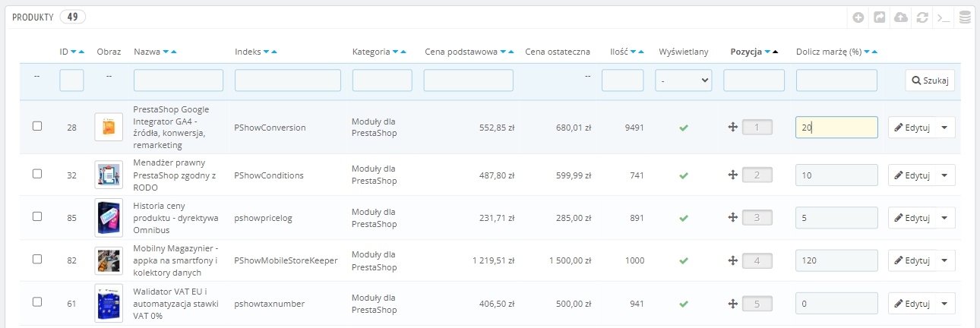This screenshot has width=980, height=328.
Task: Expand Edytuj dropdown arrow for pshowtaxnumber
Action: [x=945, y=304]
